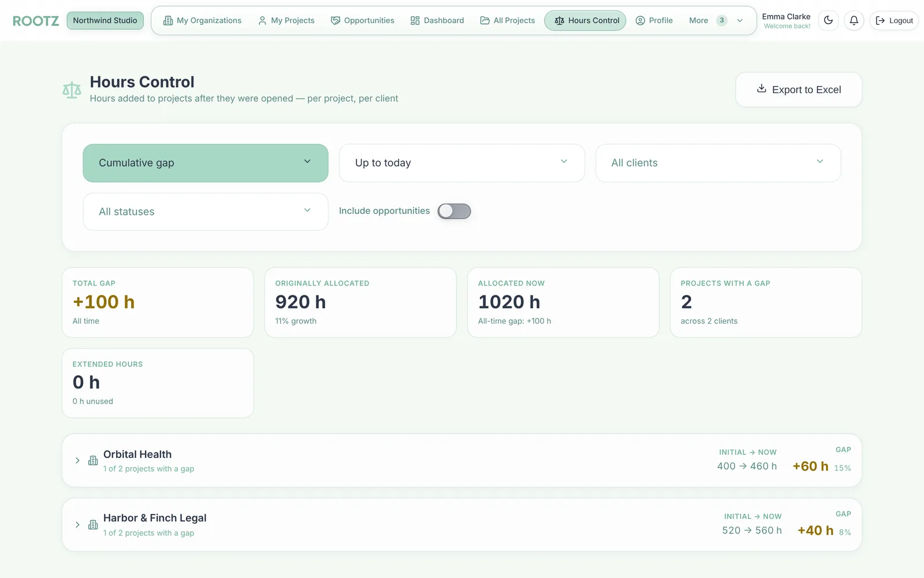Click the building icon next to Orbital Health

[93, 461]
